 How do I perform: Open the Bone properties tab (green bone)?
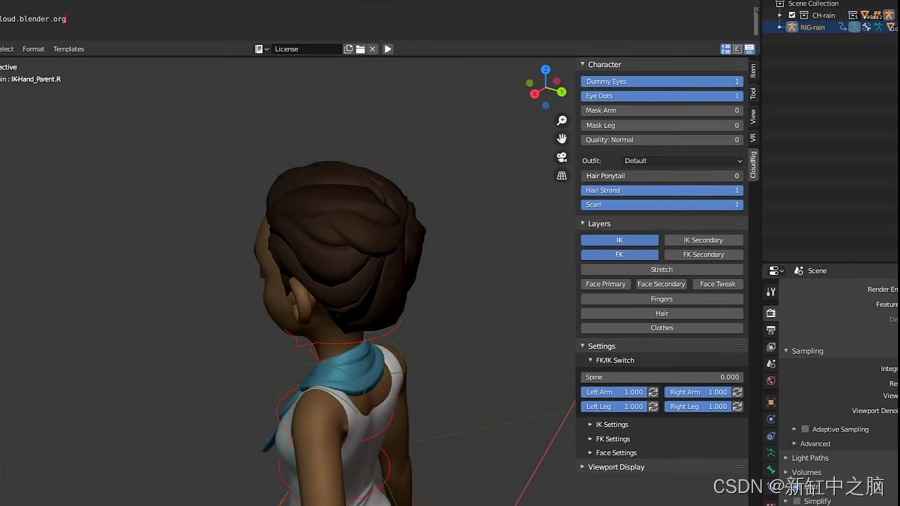(x=771, y=470)
